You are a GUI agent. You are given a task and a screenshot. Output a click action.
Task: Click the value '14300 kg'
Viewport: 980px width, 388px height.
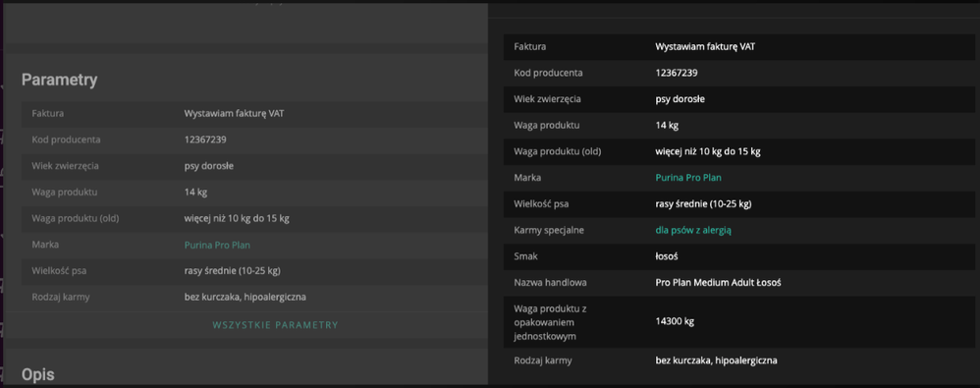(x=675, y=322)
